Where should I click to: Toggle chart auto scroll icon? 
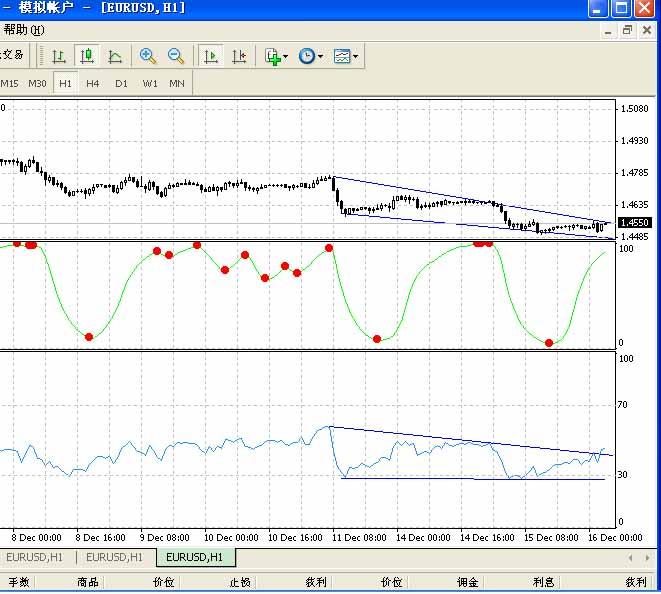211,56
